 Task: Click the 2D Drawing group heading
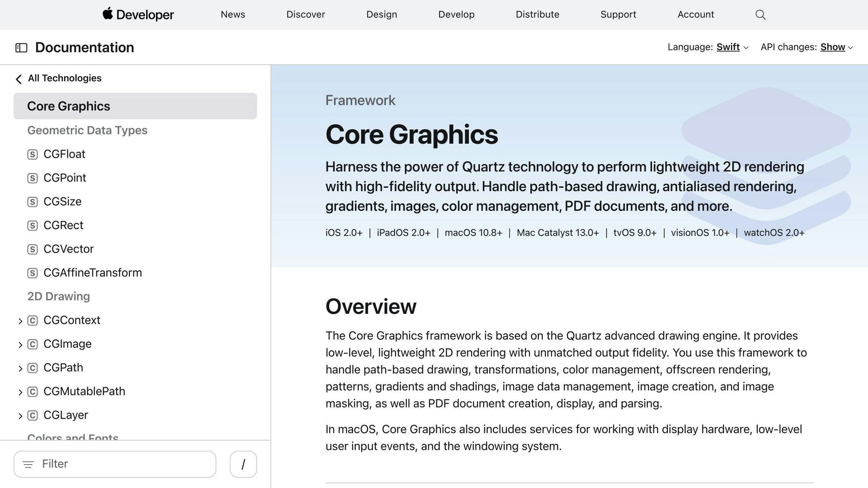[58, 297]
